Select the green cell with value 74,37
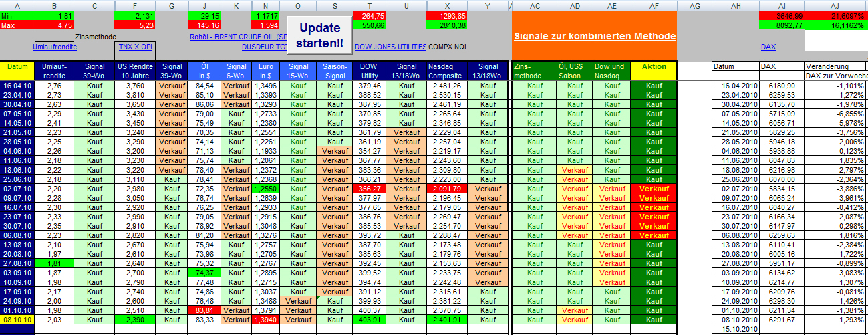Image resolution: width=868 pixels, height=335 pixels. coord(205,273)
